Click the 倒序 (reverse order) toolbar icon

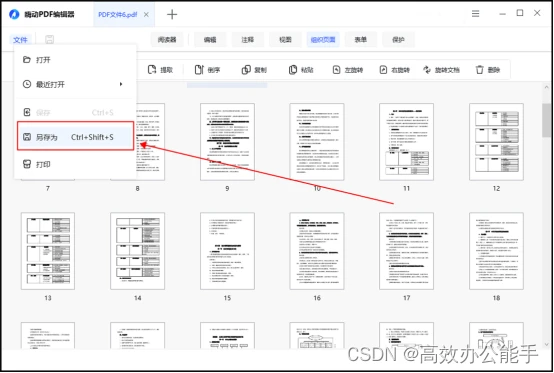click(x=199, y=70)
